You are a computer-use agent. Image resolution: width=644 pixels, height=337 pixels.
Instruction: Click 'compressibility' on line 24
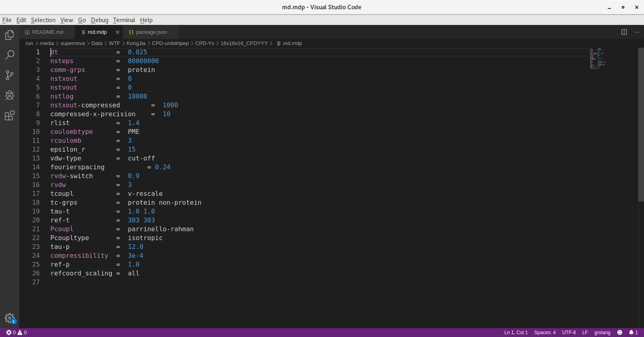[79, 256]
